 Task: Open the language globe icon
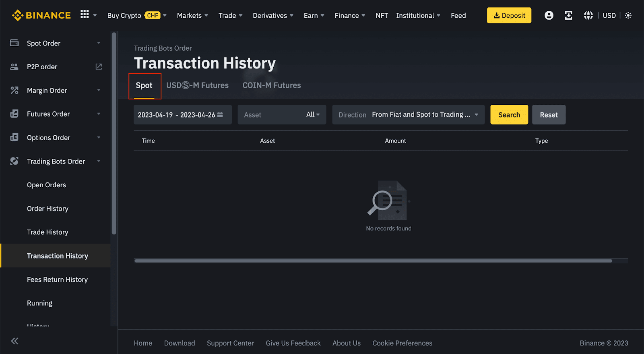pos(588,15)
